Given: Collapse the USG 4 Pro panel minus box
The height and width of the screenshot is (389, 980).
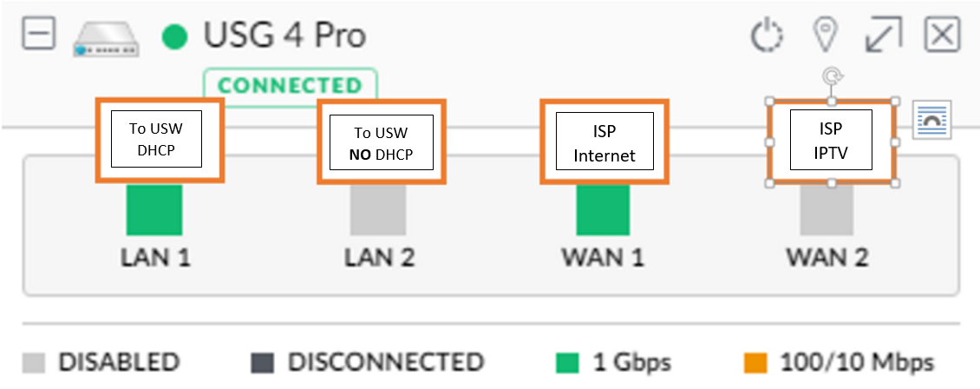Looking at the screenshot, I should pyautogui.click(x=39, y=33).
